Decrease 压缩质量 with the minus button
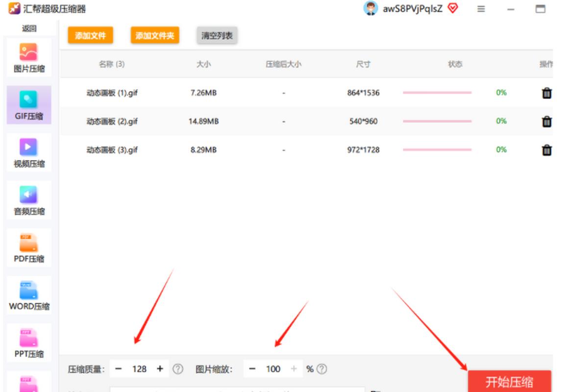Screen dimensions: 569x392 (118, 369)
